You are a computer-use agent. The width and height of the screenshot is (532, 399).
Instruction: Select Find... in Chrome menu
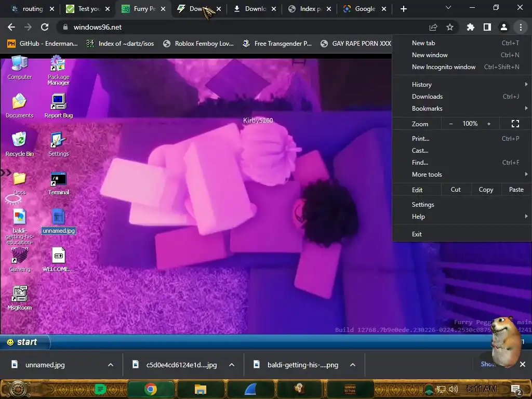462,163
